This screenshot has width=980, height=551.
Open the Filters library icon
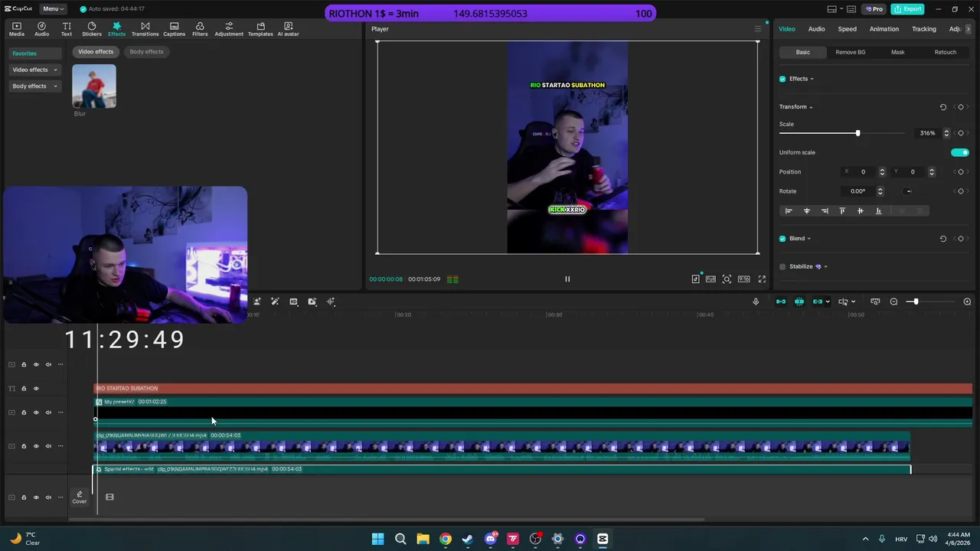(x=200, y=29)
